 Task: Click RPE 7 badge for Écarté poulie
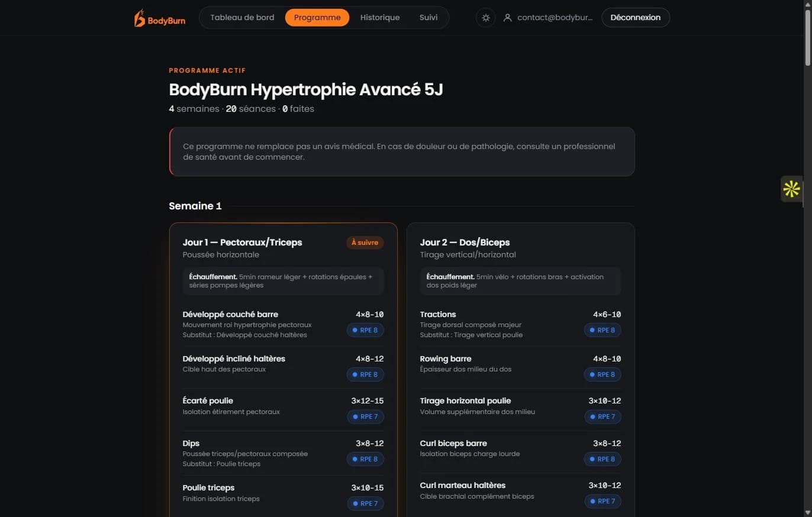click(365, 416)
